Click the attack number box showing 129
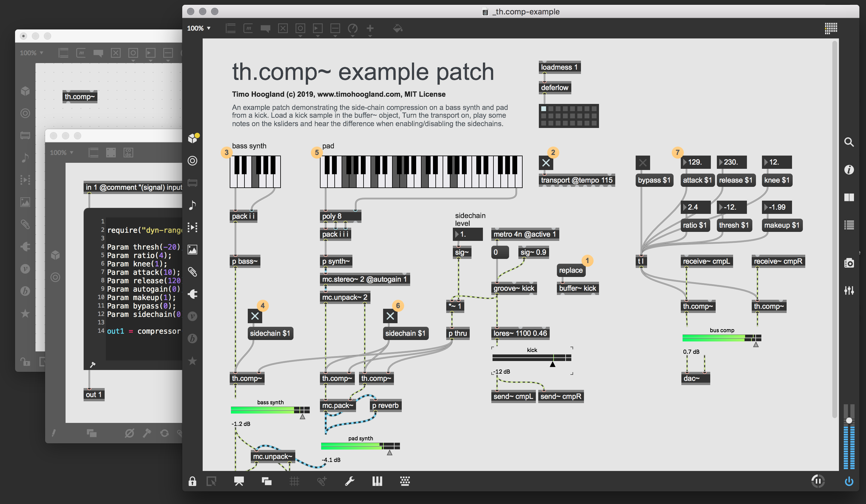Image resolution: width=866 pixels, height=504 pixels. pyautogui.click(x=696, y=162)
